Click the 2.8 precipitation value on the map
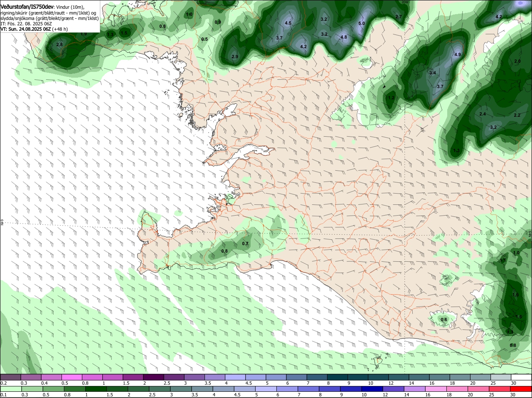The width and height of the screenshot is (532, 398). (59, 44)
